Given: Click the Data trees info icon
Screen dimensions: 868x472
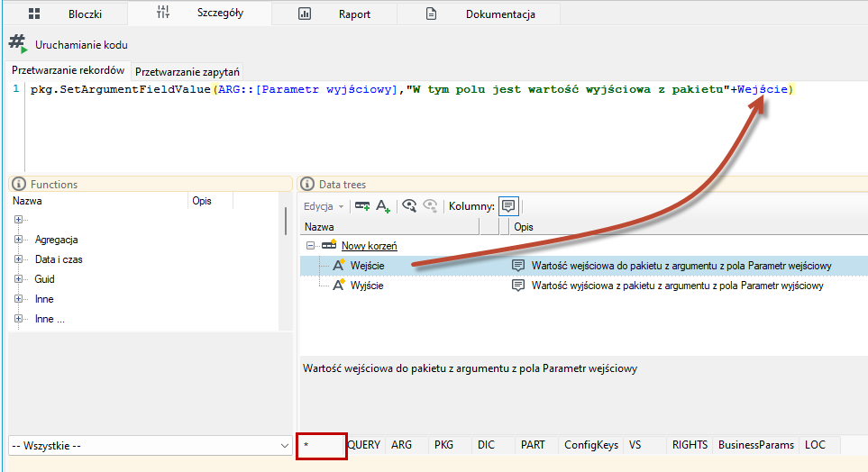Looking at the screenshot, I should tap(307, 185).
